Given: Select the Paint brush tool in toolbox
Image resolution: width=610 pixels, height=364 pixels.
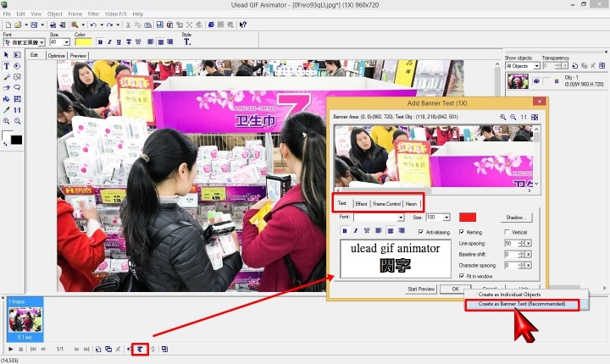Looking at the screenshot, I should (x=6, y=77).
